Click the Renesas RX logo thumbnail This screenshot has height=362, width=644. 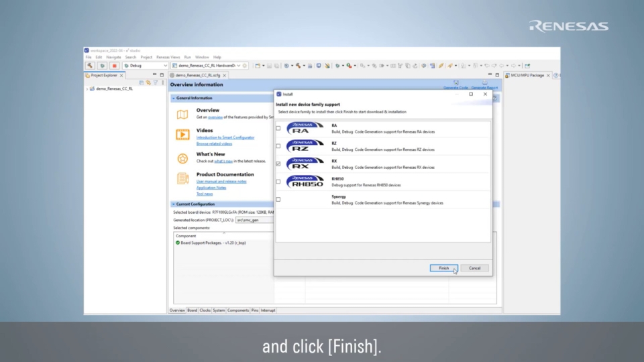(x=305, y=164)
